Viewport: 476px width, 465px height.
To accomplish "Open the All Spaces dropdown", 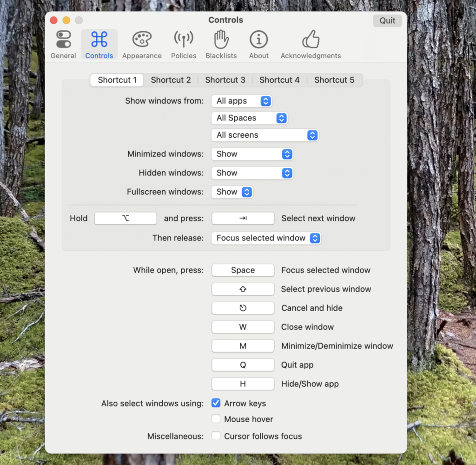I will click(249, 118).
